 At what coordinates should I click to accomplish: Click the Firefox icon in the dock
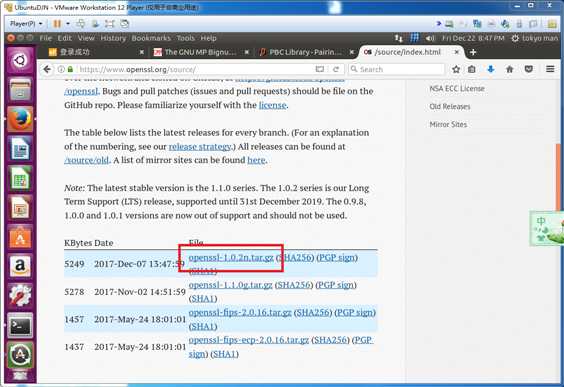point(20,119)
